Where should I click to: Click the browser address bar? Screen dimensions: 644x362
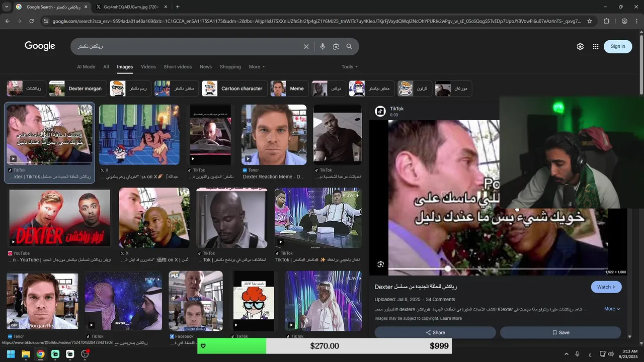coord(316,21)
